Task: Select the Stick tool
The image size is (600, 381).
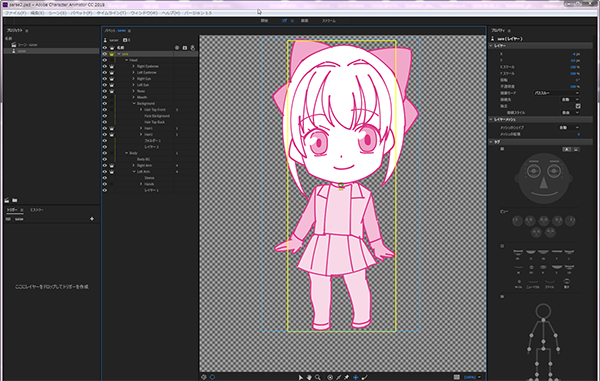Action: (x=338, y=377)
